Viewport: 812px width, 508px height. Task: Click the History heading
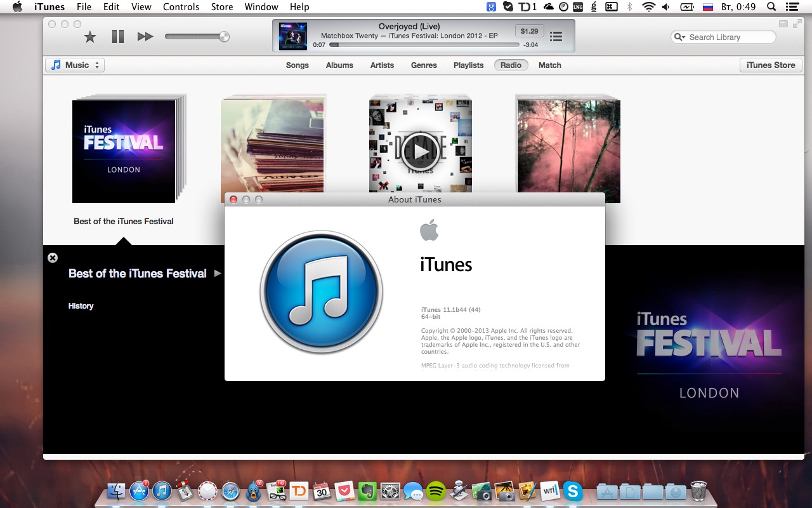point(81,306)
